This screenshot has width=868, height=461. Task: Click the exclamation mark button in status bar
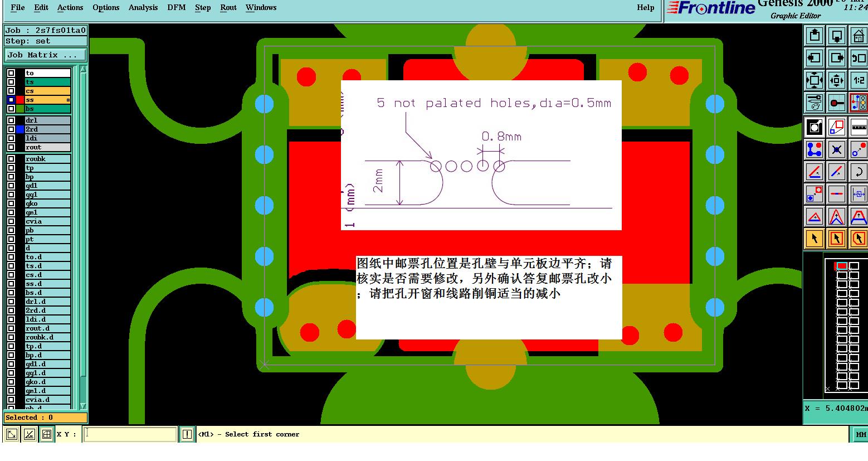click(187, 434)
